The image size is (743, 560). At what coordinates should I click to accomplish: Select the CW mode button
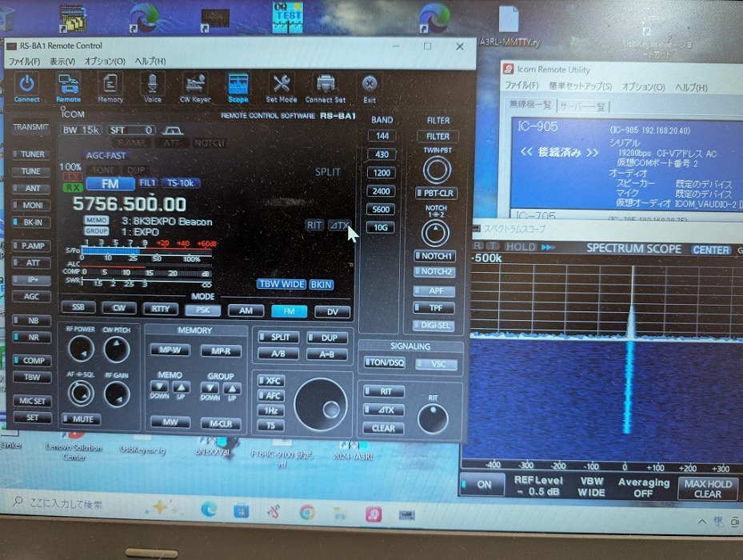(119, 309)
